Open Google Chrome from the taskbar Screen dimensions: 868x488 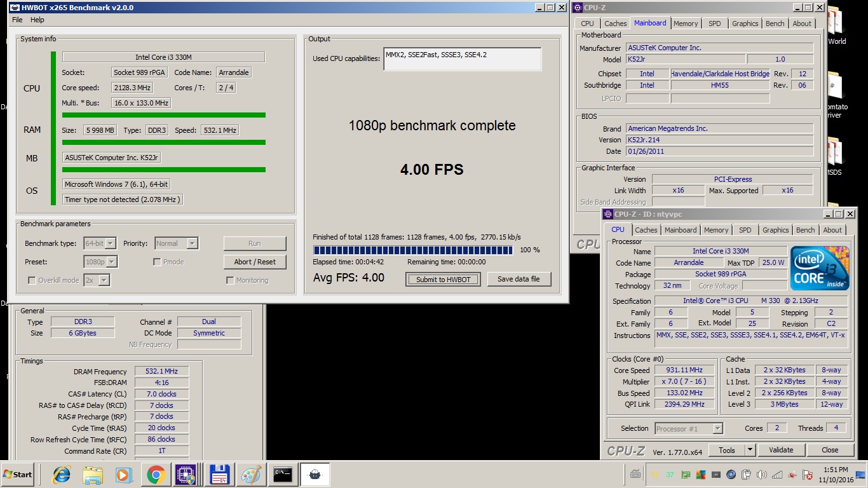tap(156, 475)
